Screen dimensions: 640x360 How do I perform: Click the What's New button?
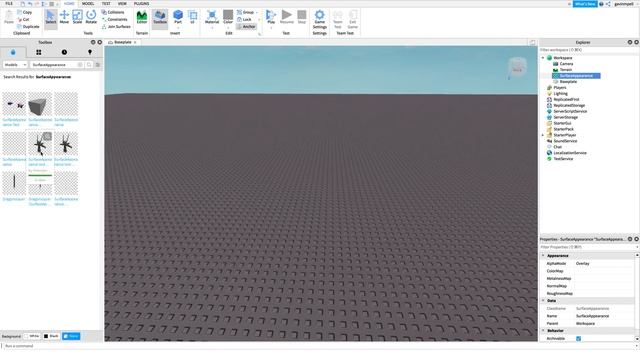pyautogui.click(x=584, y=4)
